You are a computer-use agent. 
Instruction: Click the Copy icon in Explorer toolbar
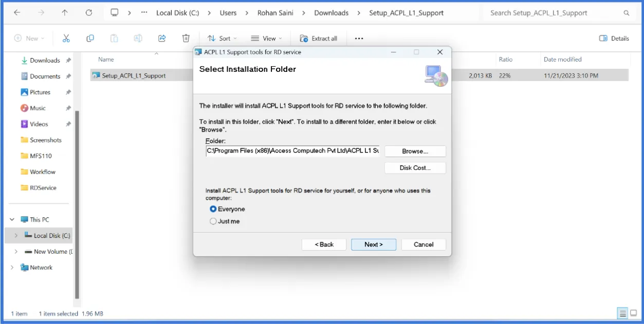tap(90, 39)
